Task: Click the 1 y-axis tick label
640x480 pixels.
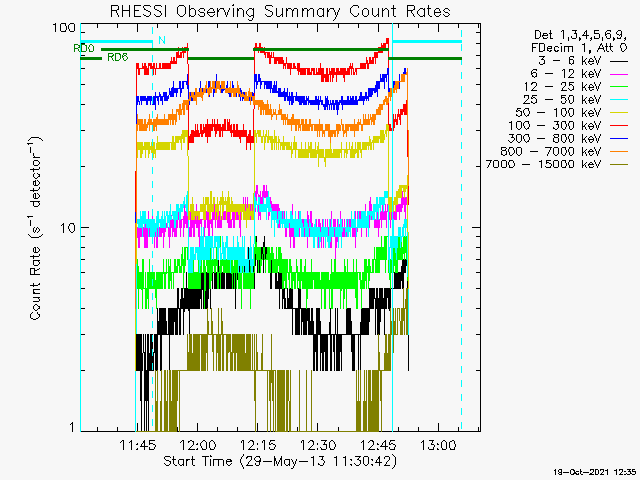Action: [72, 427]
